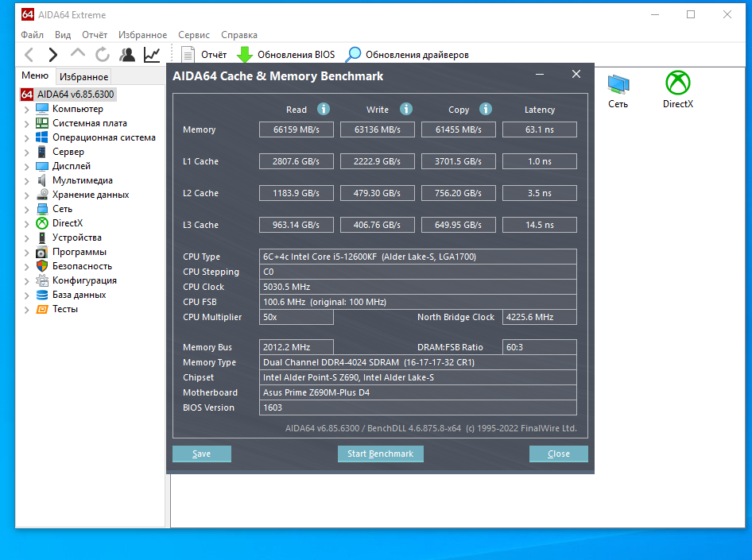Expand the Дисплей node chevron
Screen dimensions: 752x560
(x=27, y=167)
